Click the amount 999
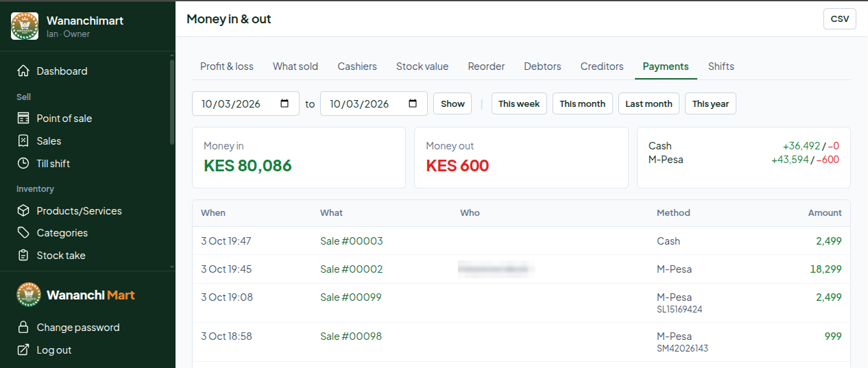 coord(833,336)
